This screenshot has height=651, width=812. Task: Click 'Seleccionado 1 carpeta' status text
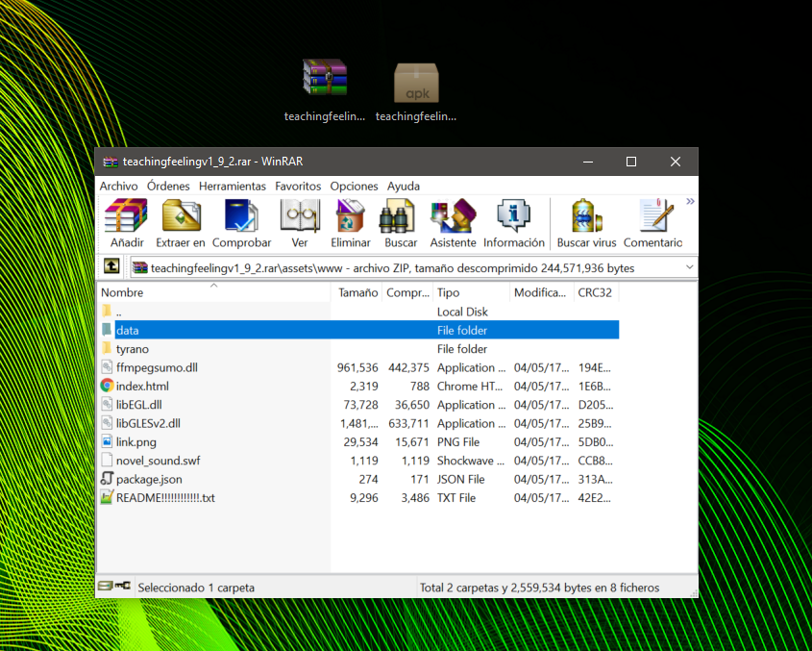[x=196, y=588]
